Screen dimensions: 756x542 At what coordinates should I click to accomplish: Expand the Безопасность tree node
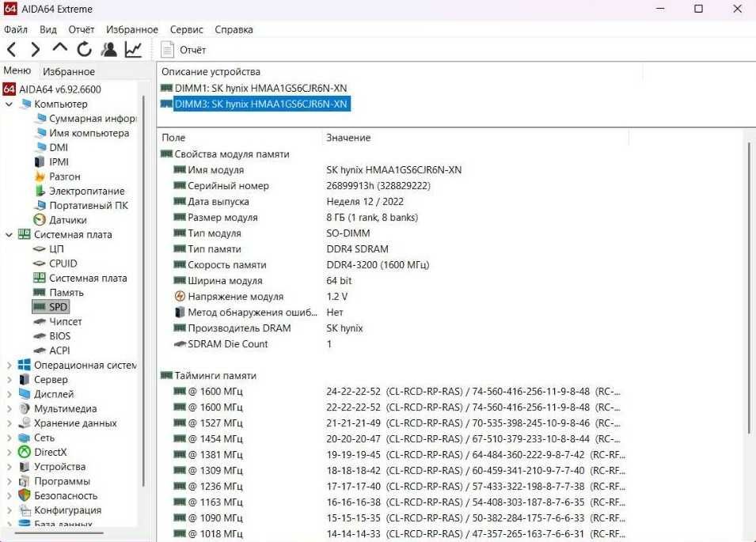[9, 495]
